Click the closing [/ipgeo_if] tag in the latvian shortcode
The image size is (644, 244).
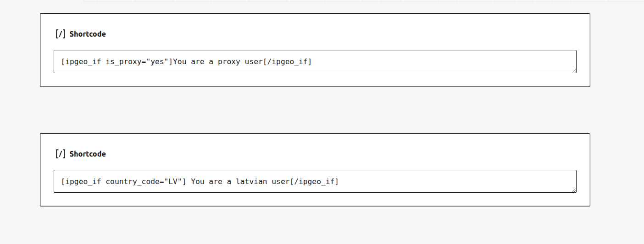(314, 182)
